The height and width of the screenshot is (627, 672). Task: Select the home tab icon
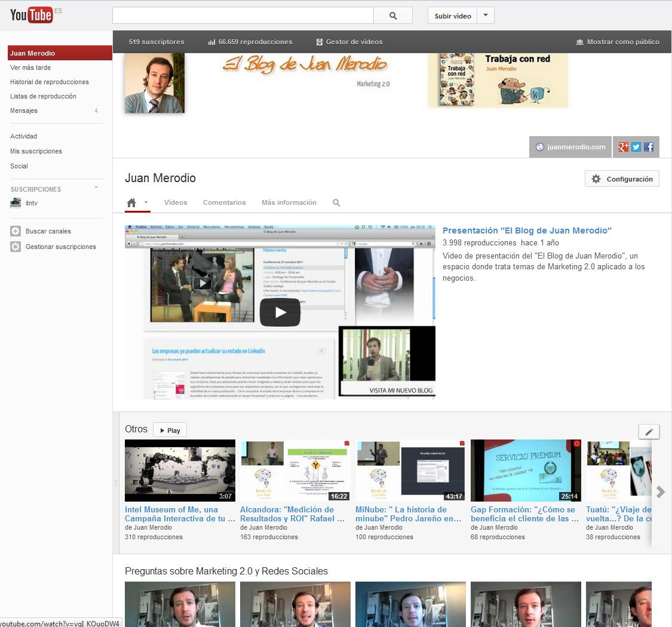click(x=131, y=202)
